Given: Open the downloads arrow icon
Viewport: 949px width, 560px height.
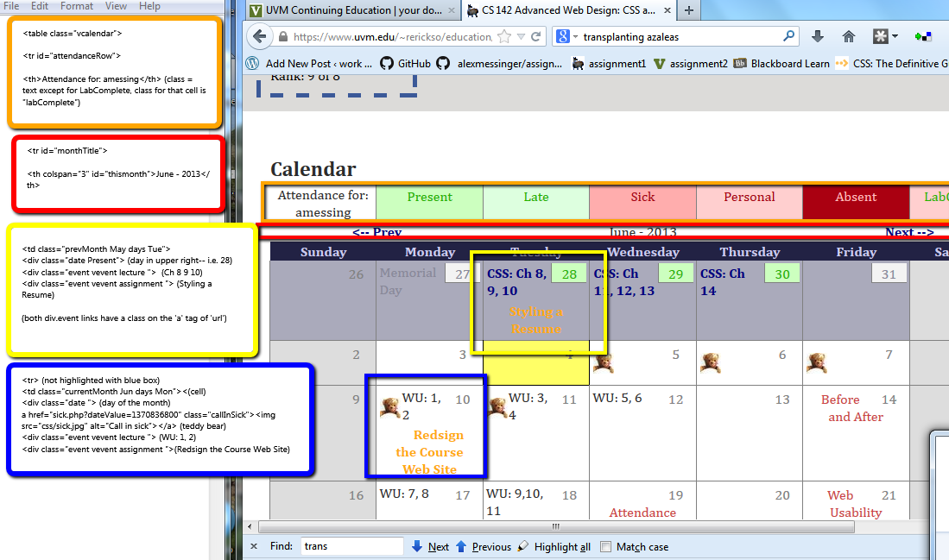Looking at the screenshot, I should [818, 36].
